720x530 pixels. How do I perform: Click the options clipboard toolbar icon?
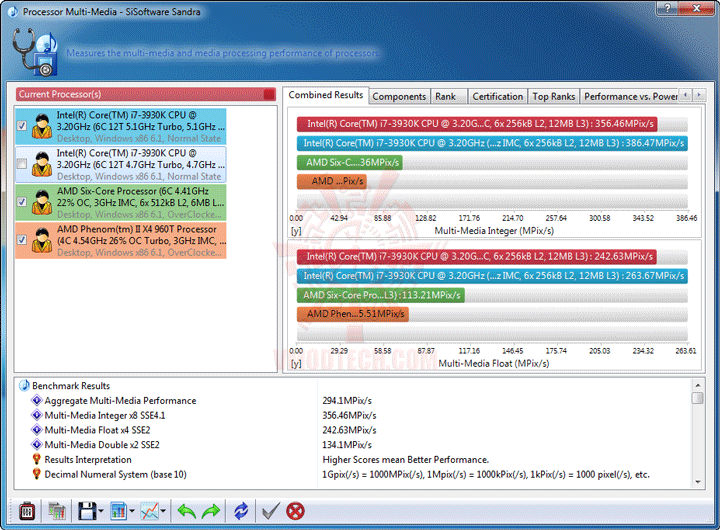(27, 511)
